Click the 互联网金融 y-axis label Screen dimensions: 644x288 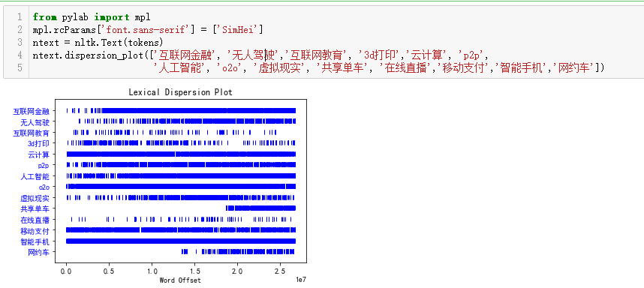(x=32, y=111)
